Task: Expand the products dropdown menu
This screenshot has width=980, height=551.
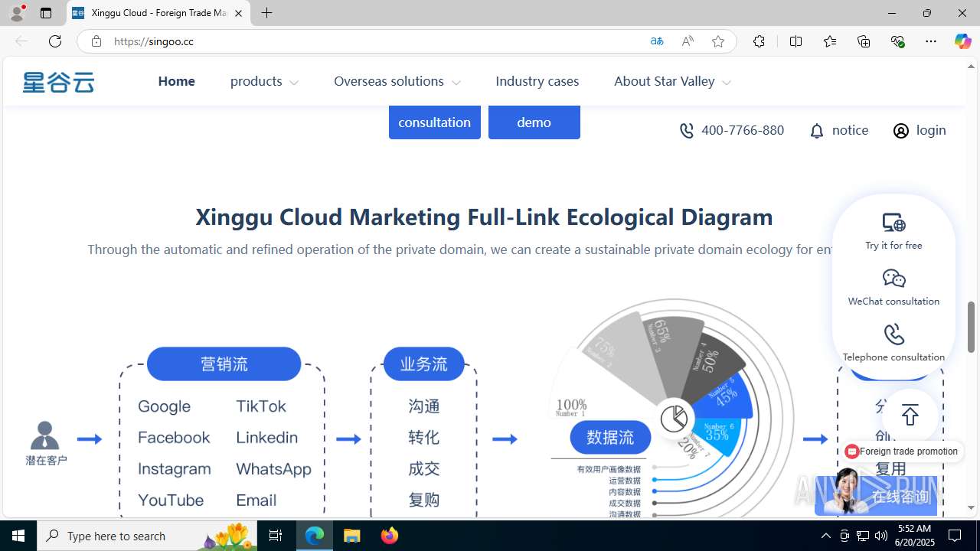Action: click(x=264, y=81)
